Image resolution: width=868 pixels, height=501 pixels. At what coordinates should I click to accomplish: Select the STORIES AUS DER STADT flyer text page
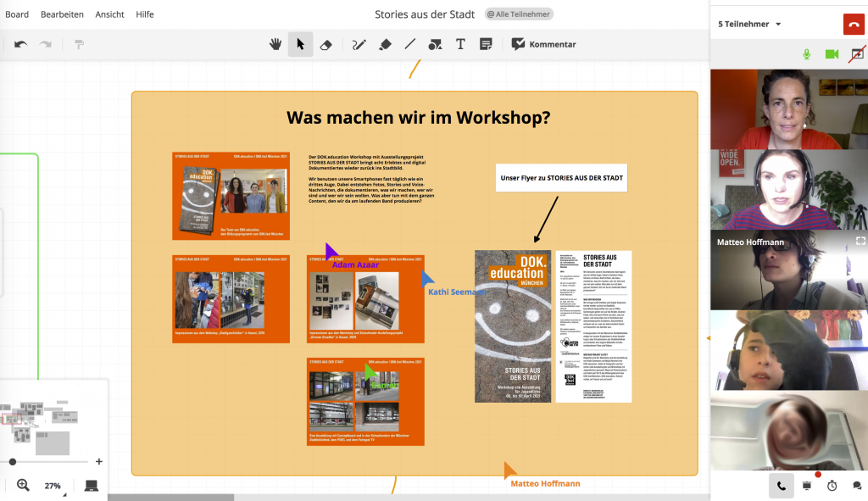pyautogui.click(x=593, y=326)
